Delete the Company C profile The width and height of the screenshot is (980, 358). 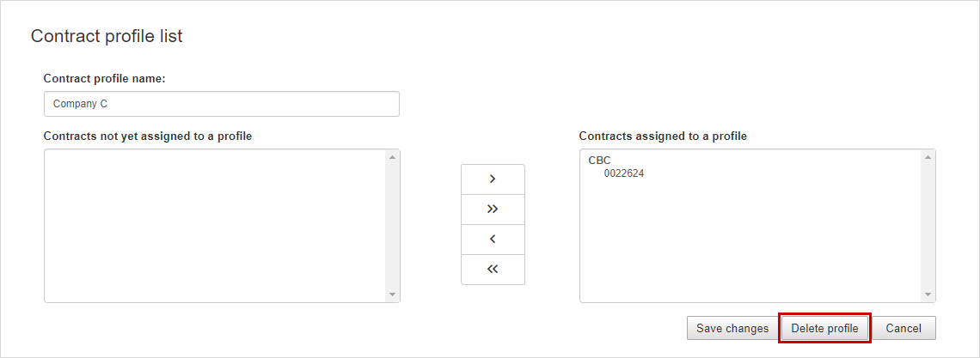pyautogui.click(x=824, y=328)
